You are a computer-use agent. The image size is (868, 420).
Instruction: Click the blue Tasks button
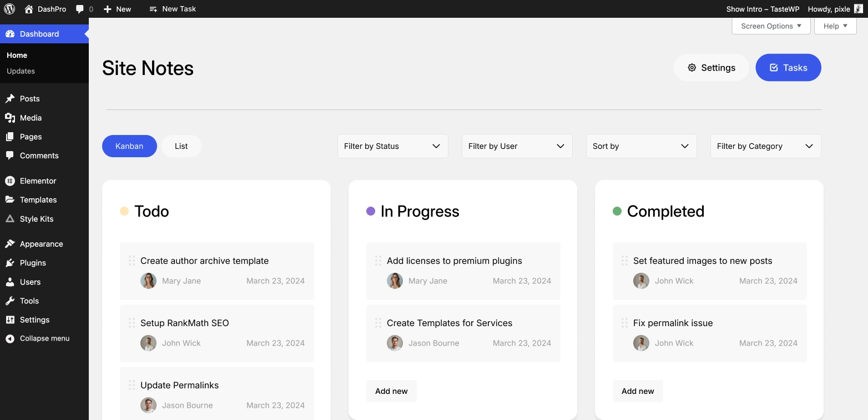click(788, 68)
